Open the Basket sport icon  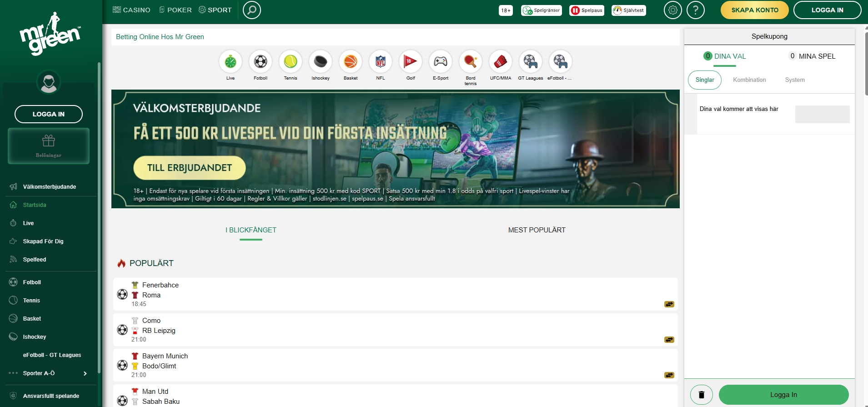coord(351,61)
